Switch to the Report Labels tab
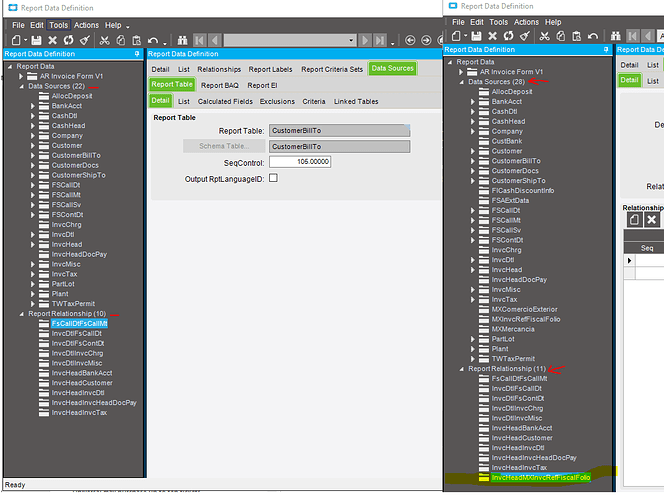 click(x=271, y=69)
